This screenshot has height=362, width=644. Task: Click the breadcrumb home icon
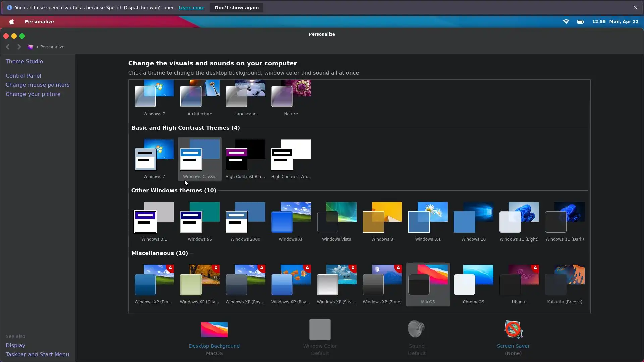point(30,47)
